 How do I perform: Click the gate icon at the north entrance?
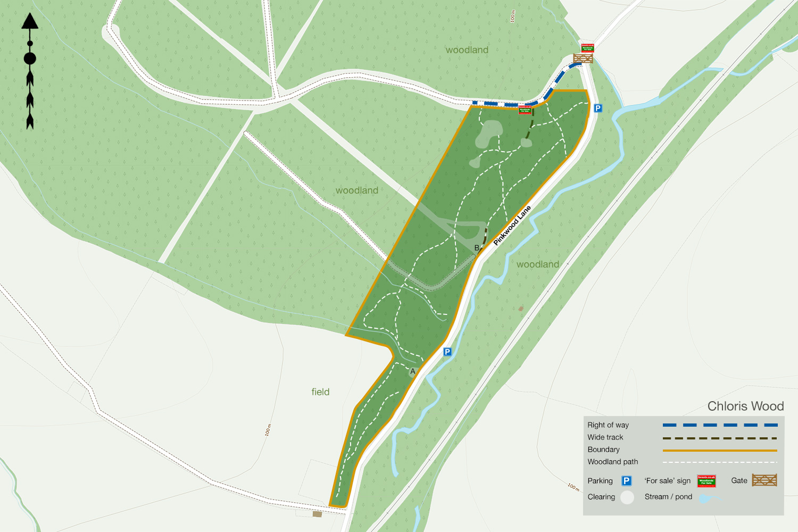click(x=583, y=58)
